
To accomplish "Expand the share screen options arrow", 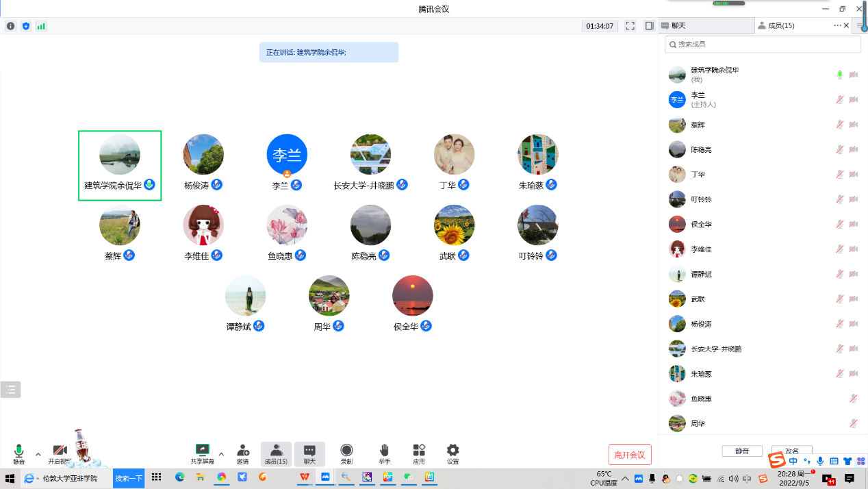I will [x=221, y=453].
